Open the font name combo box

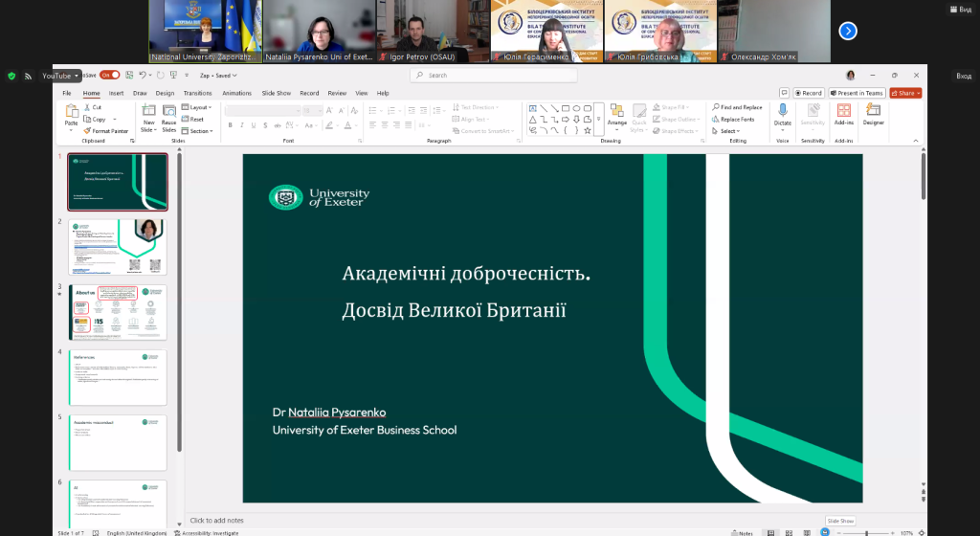point(262,111)
